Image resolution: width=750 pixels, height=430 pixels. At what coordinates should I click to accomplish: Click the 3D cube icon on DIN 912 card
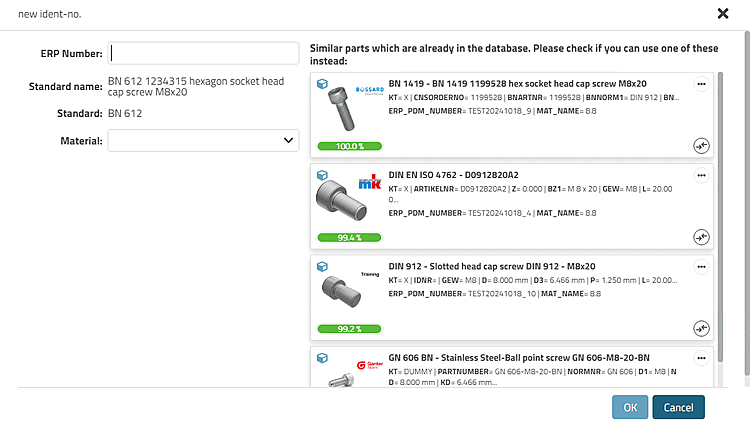pyautogui.click(x=323, y=266)
